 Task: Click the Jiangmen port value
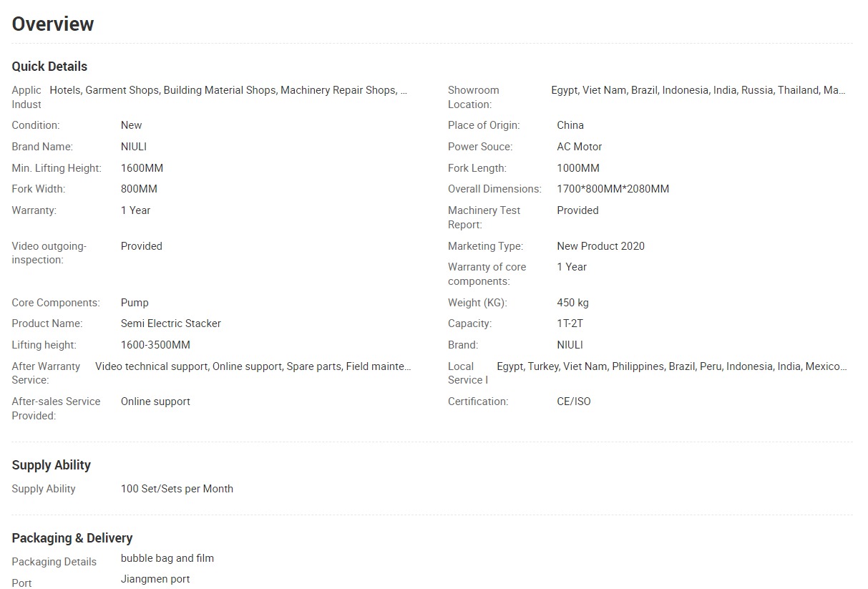coord(155,579)
